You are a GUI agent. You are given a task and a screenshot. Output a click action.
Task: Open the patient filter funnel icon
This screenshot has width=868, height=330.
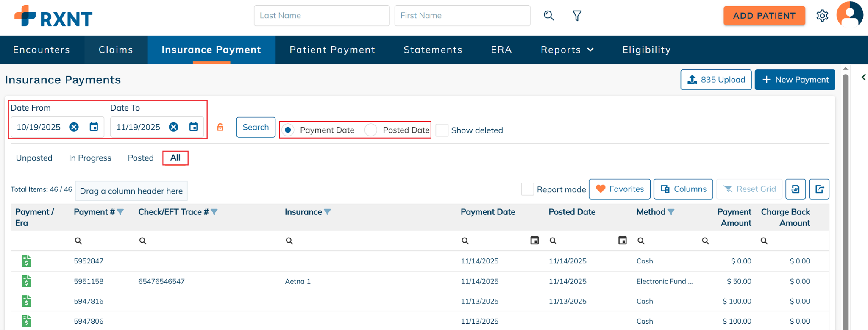pyautogui.click(x=577, y=16)
